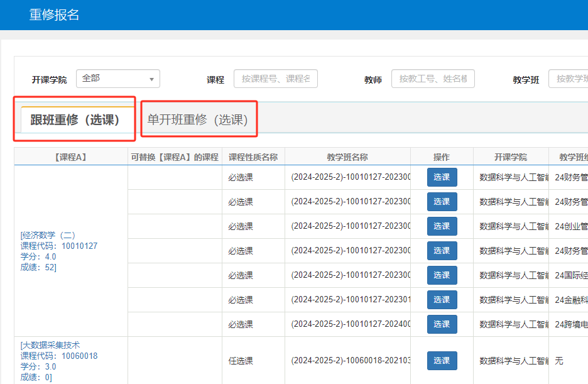The height and width of the screenshot is (384, 588).
Task: Click the 教学班 search input field
Action: click(568, 79)
